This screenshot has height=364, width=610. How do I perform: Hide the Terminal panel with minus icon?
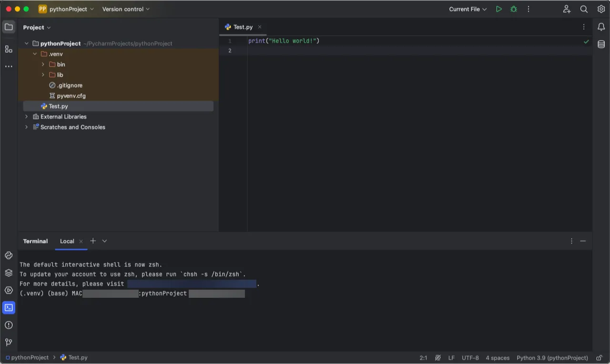tap(583, 241)
